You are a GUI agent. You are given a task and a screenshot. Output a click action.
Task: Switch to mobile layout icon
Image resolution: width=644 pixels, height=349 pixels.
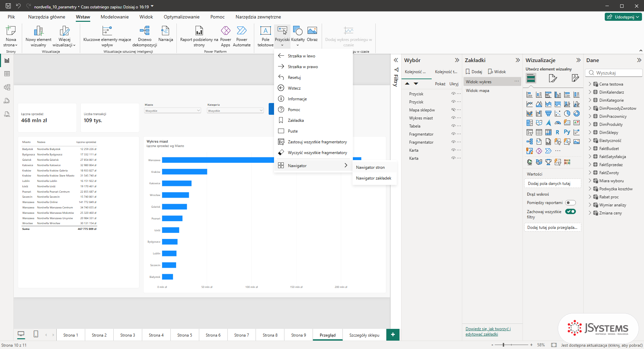[x=36, y=334]
